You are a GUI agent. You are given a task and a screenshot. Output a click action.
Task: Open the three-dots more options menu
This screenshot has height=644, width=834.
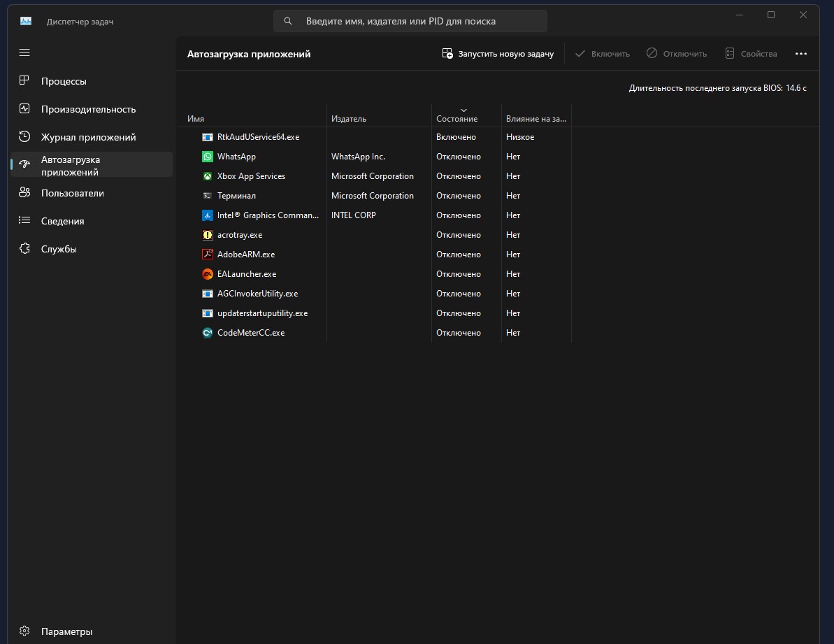click(x=801, y=54)
